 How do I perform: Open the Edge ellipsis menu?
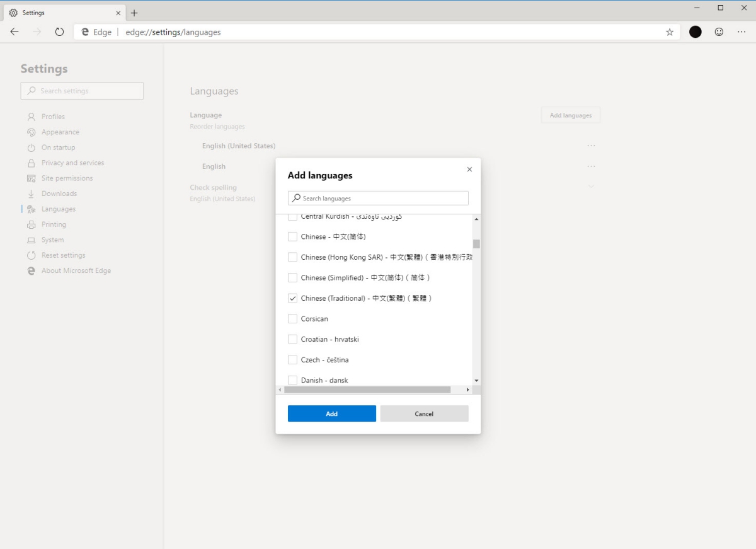[x=742, y=32]
